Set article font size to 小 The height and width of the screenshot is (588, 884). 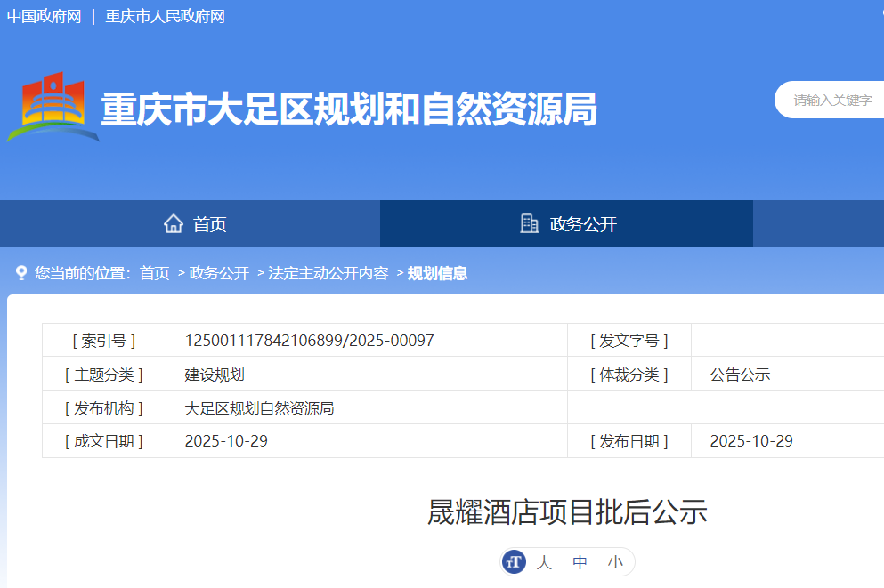(x=615, y=562)
